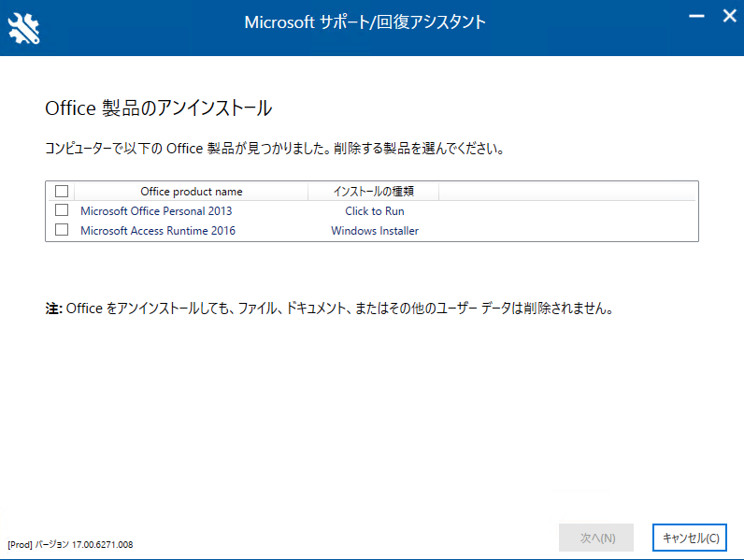The image size is (744, 560).
Task: Close the support assistant window
Action: (730, 16)
